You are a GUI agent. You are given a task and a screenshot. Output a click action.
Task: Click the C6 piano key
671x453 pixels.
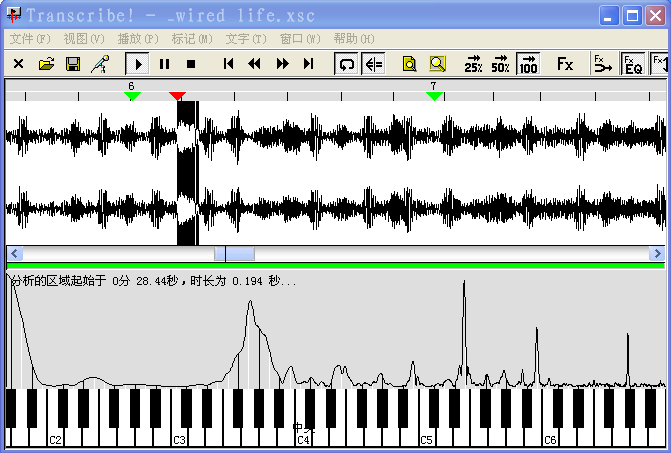[x=550, y=436]
